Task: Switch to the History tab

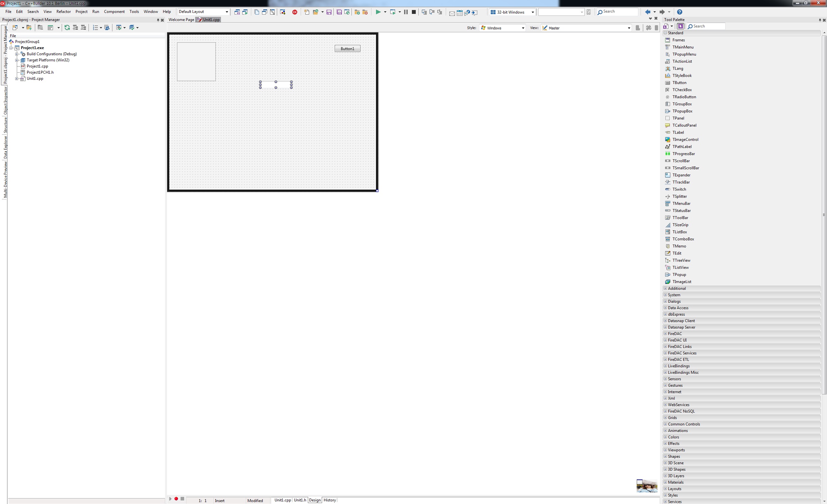Action: click(x=329, y=500)
